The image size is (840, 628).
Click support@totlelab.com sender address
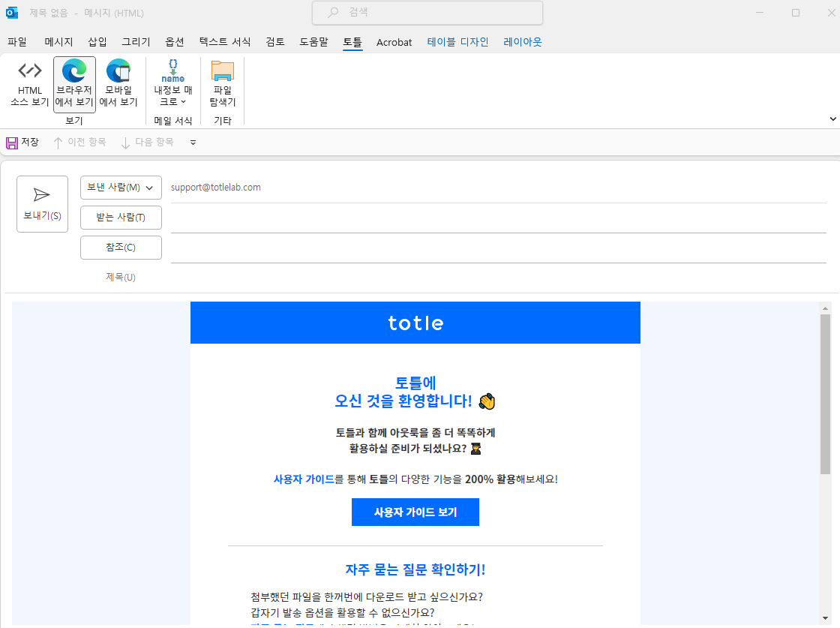point(216,188)
